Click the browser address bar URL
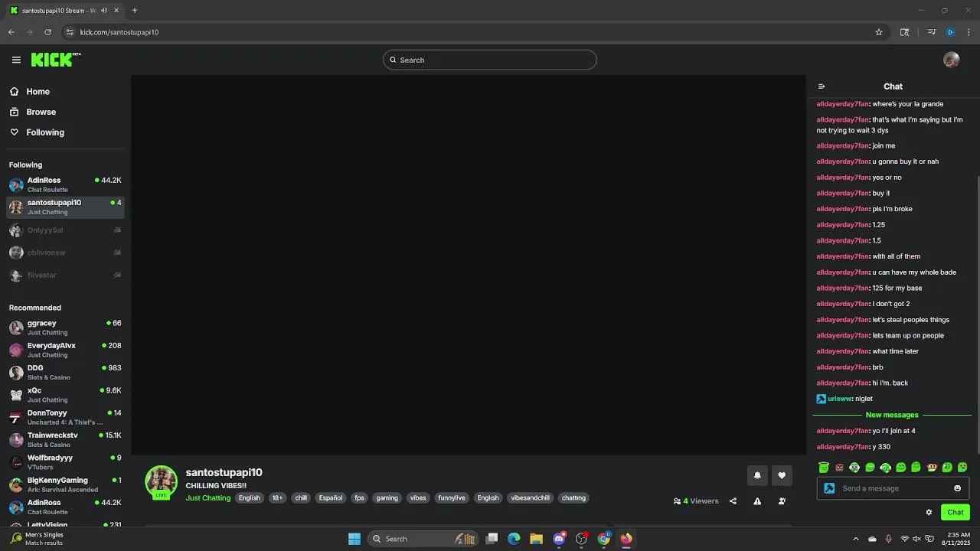Viewport: 980px width, 551px height. (119, 32)
